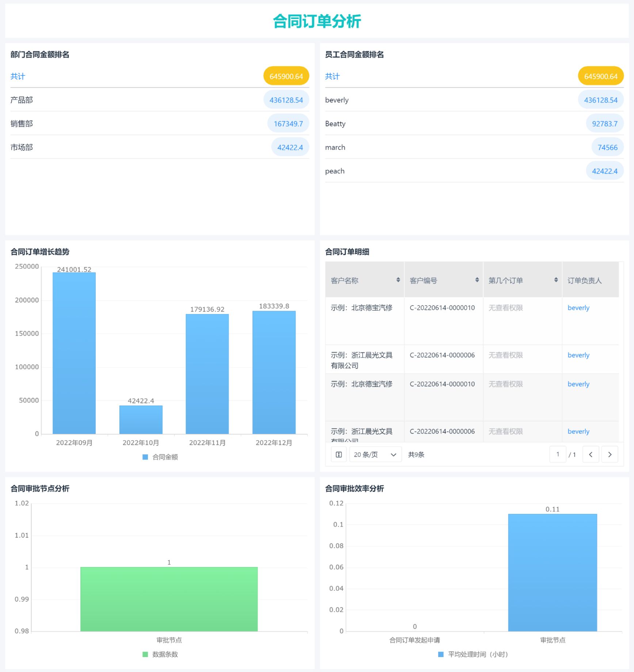Select the 合同订单明细 panel title
The width and height of the screenshot is (634, 672).
[x=347, y=252]
